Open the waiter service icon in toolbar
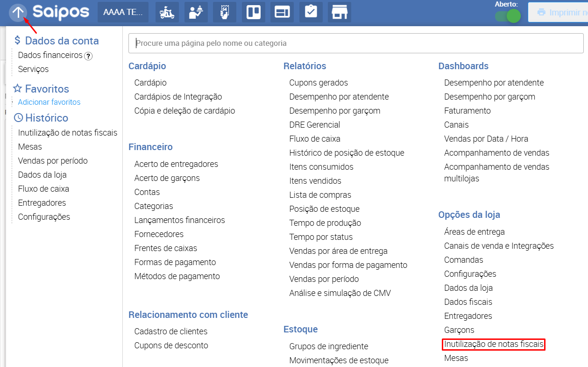This screenshot has height=367, width=588. [x=196, y=13]
